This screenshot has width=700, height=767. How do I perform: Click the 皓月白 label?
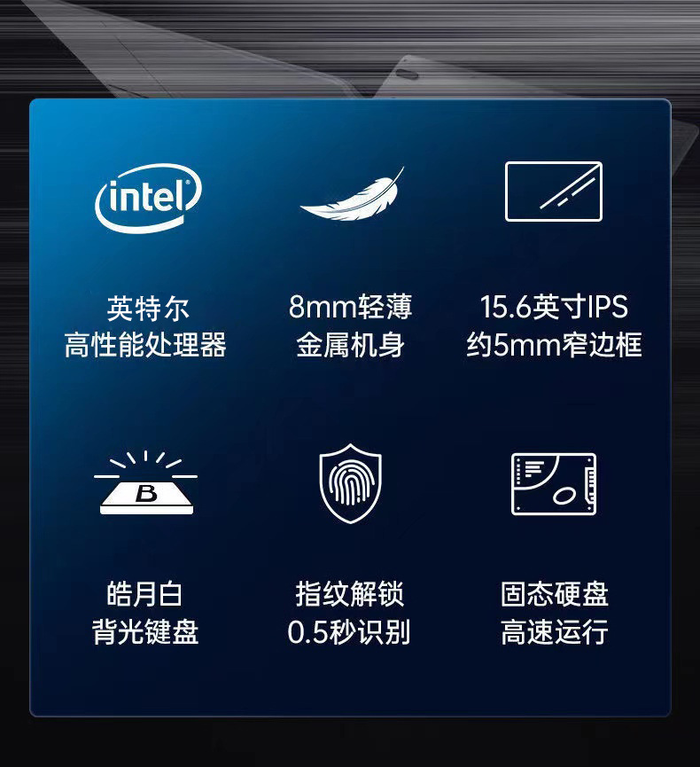tap(144, 594)
